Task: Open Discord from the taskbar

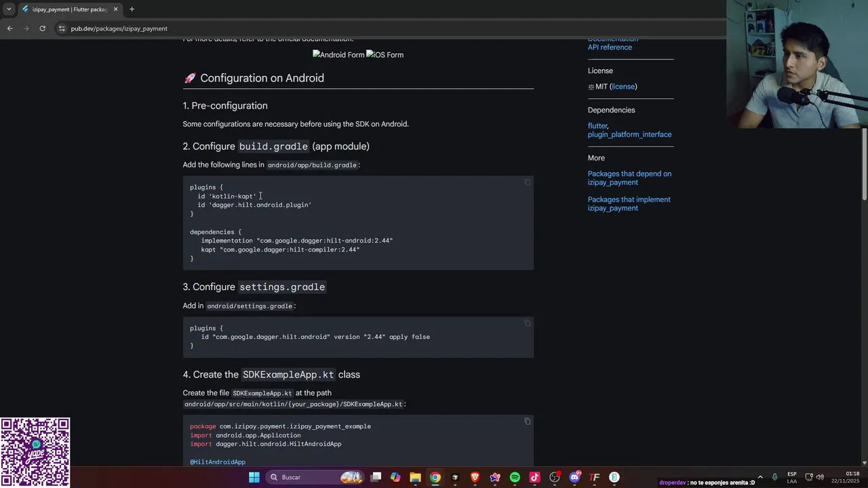Action: click(575, 477)
